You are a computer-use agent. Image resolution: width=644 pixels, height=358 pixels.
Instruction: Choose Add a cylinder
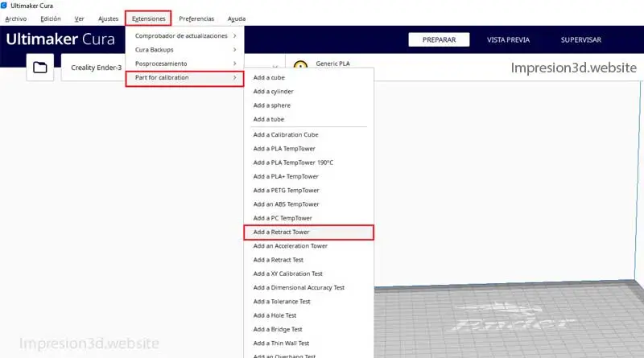[309, 92]
